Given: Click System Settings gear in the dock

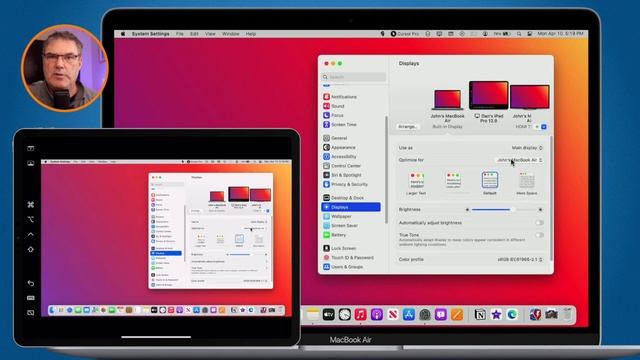Looking at the screenshot, I should (425, 315).
